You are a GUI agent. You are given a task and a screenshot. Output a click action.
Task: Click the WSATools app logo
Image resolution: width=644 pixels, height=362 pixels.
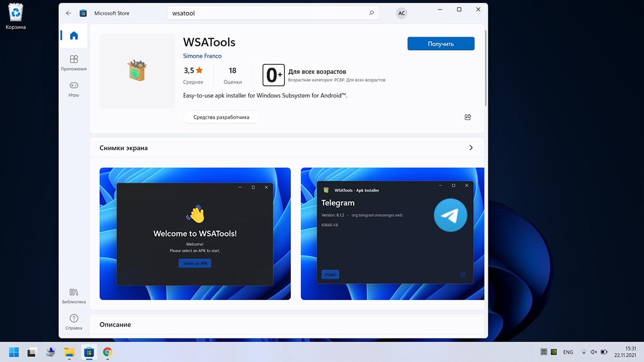pyautogui.click(x=137, y=71)
